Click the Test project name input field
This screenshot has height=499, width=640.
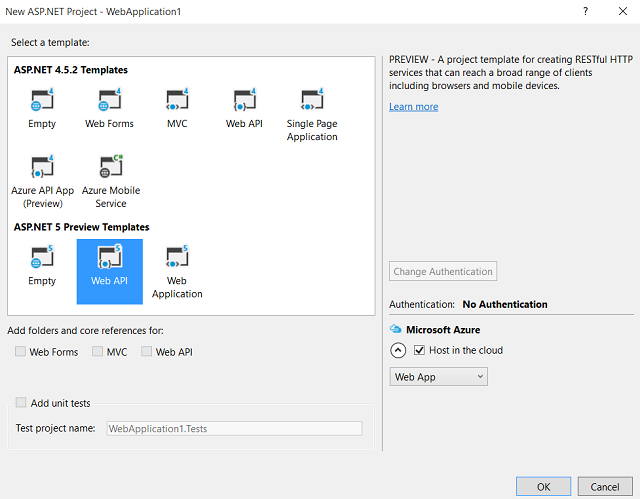pos(234,428)
